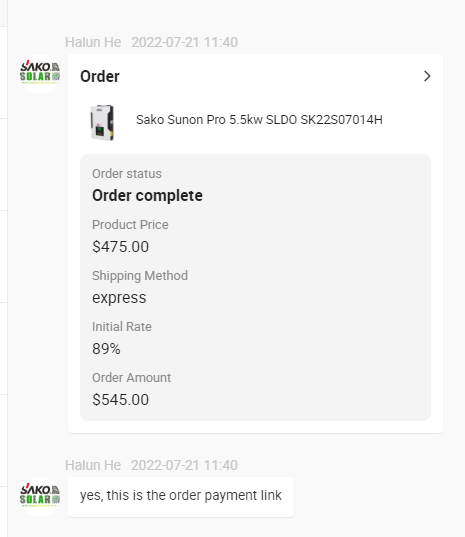The image size is (465, 537).
Task: Click the Order card heading
Action: tap(100, 76)
